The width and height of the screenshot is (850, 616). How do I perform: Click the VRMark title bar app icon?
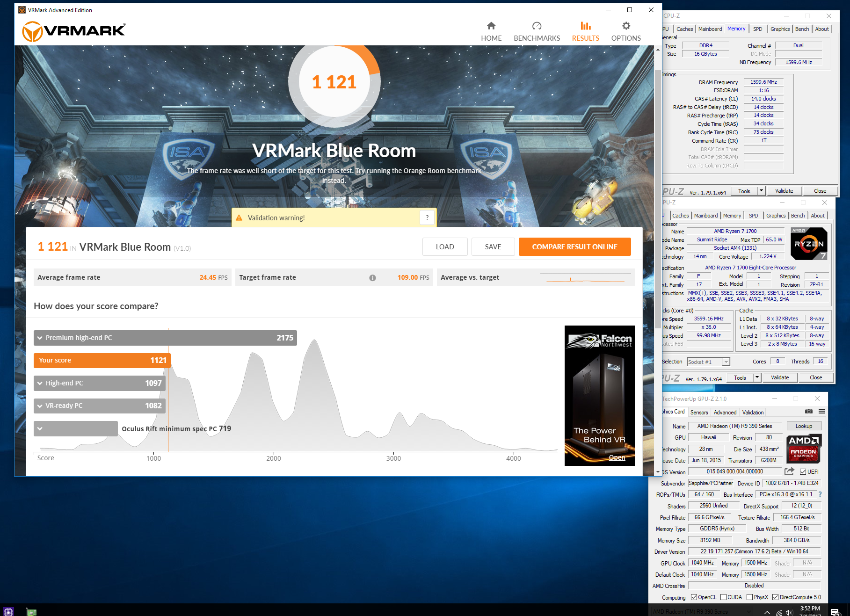(22, 10)
